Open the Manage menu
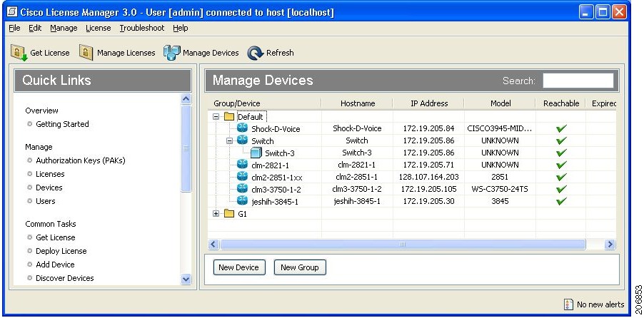Screen dimensions: 644x318 pyautogui.click(x=64, y=28)
